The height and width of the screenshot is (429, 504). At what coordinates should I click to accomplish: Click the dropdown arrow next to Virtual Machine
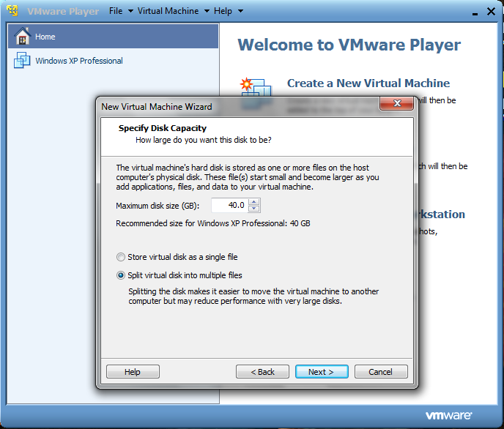tap(207, 11)
